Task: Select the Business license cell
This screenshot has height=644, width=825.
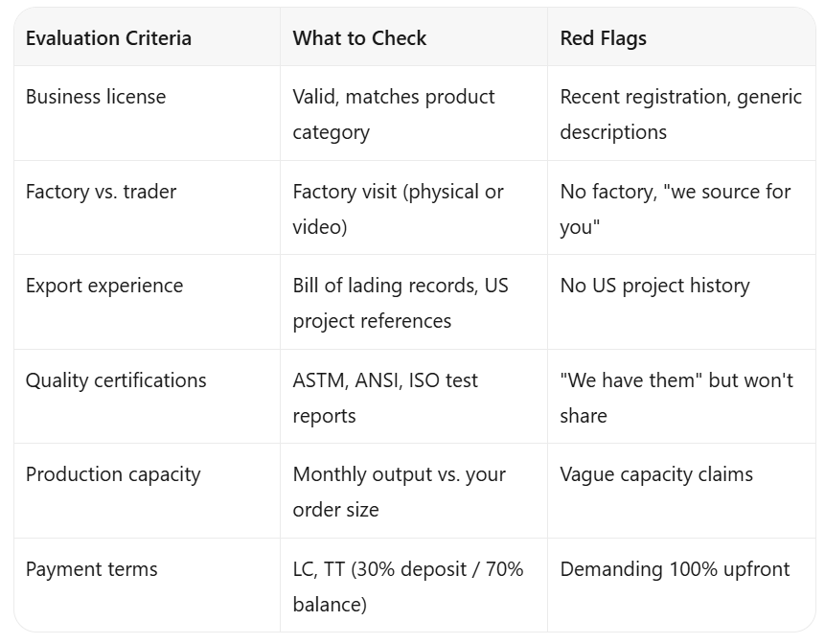Action: coord(147,113)
